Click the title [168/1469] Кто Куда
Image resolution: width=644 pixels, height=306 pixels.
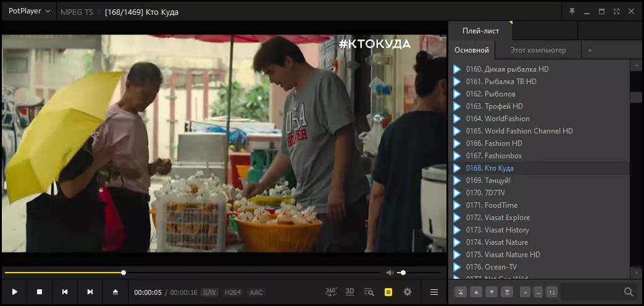click(141, 12)
